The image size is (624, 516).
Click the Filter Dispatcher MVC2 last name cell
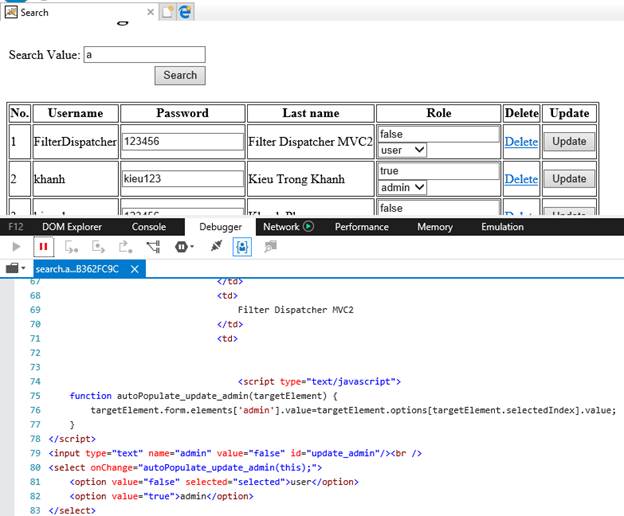point(311,142)
